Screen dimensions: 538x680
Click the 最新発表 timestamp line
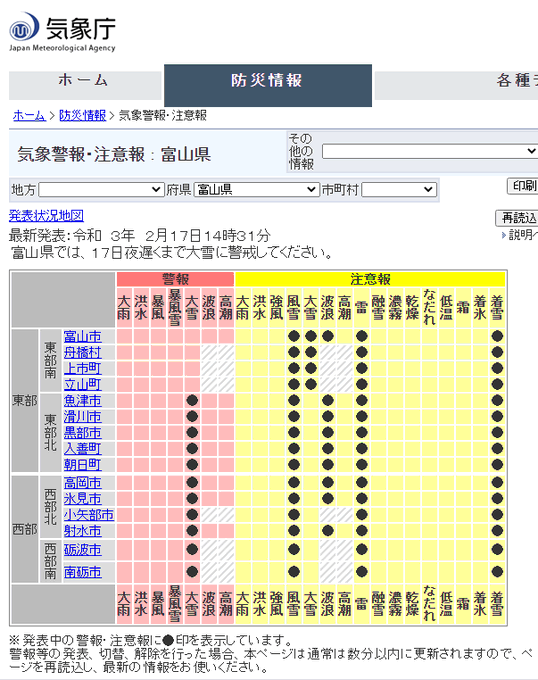(140, 236)
